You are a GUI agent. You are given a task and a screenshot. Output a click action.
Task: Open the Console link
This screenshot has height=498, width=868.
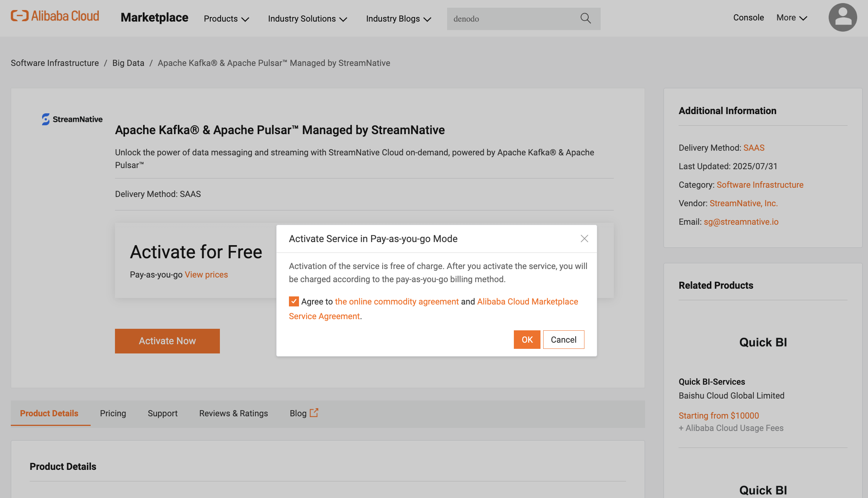pos(748,18)
